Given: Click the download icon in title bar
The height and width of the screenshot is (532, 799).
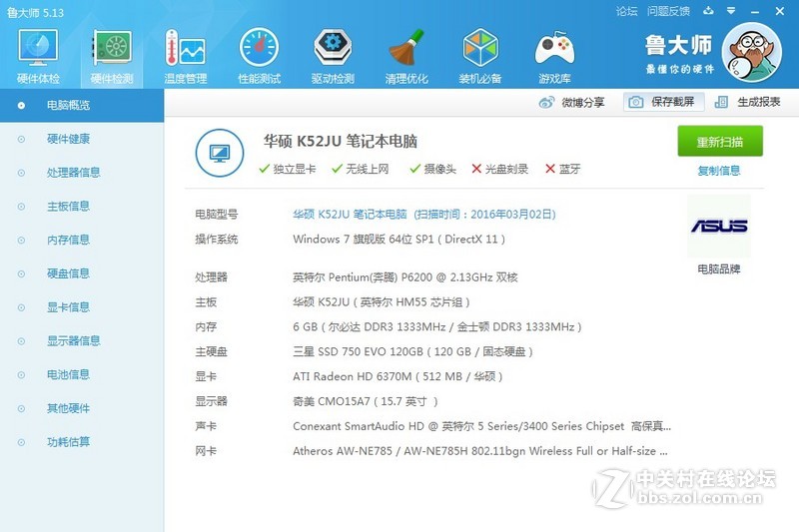Looking at the screenshot, I should [x=708, y=11].
